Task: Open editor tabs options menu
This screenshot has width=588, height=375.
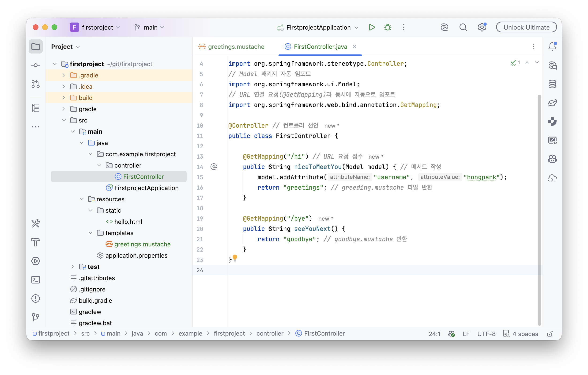Action: coord(534,46)
